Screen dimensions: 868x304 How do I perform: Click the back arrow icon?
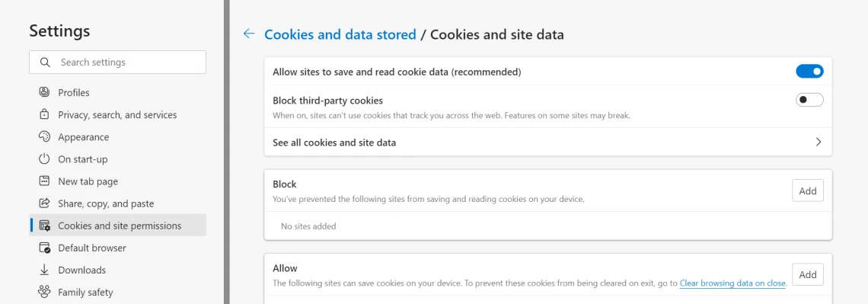click(249, 34)
